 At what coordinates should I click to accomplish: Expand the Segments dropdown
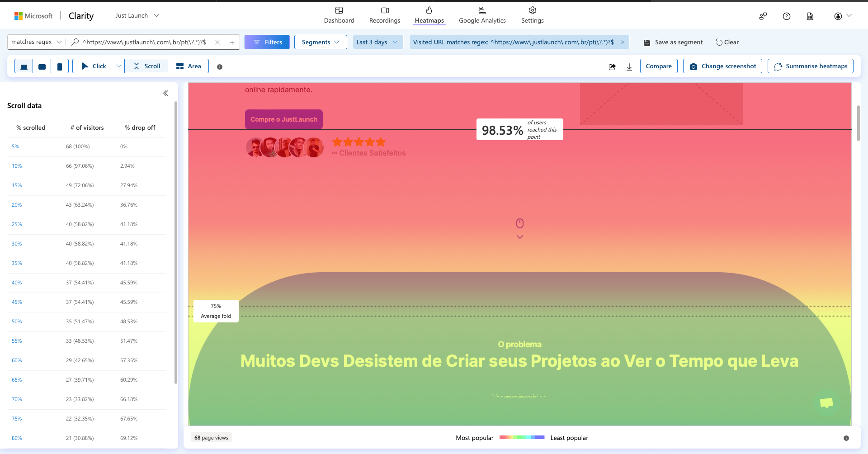pyautogui.click(x=321, y=42)
